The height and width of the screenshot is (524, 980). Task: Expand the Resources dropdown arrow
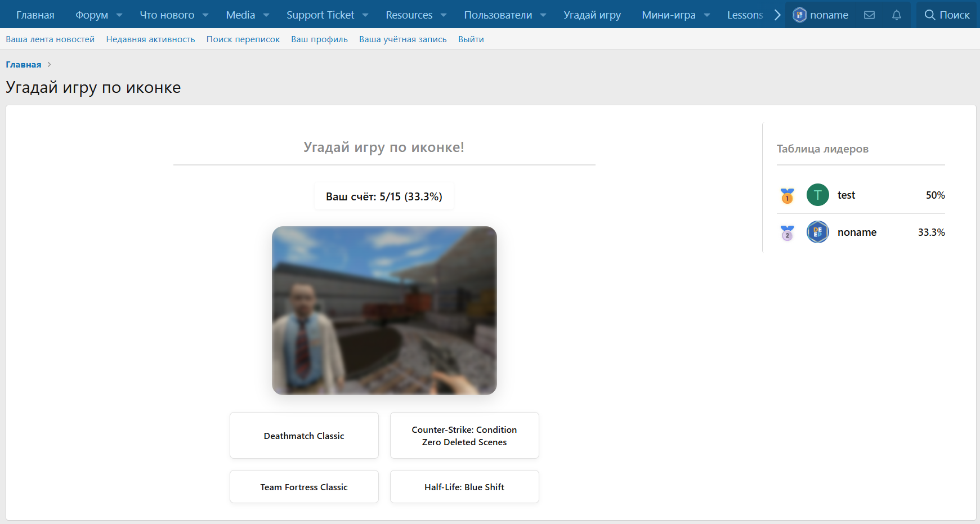point(444,15)
